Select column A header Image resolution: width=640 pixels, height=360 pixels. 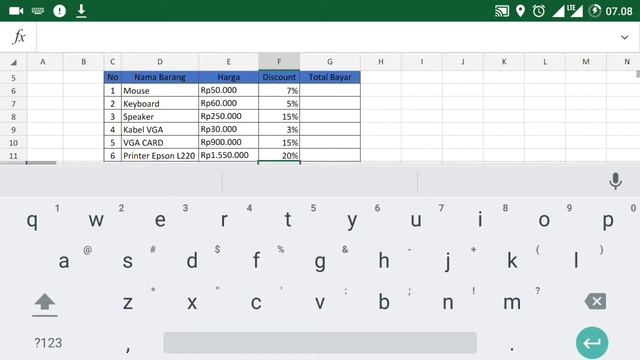43,62
